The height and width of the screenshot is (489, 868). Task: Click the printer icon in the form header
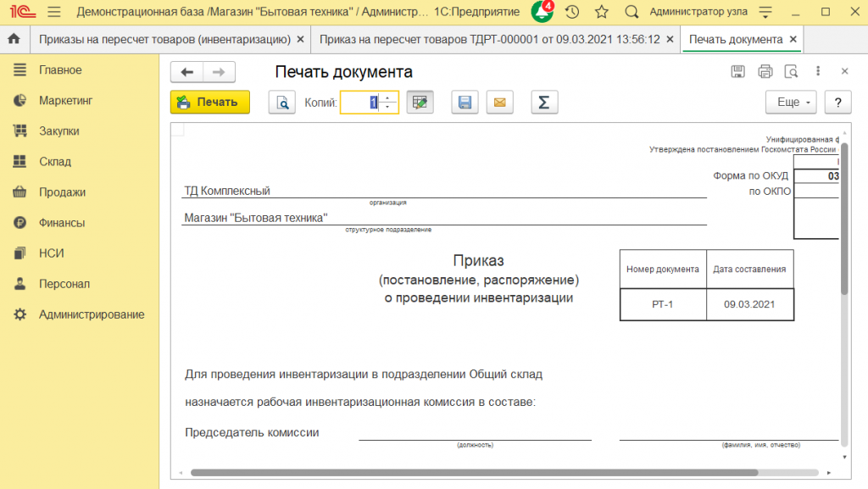[x=765, y=71]
